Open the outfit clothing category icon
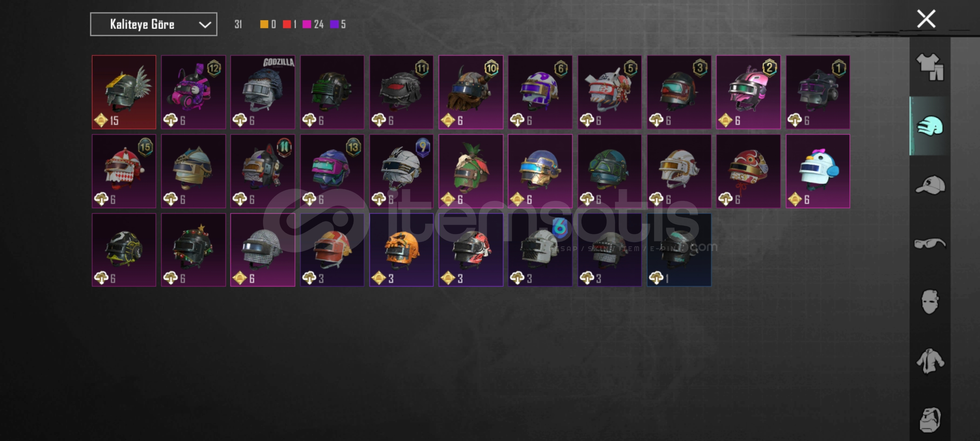 tap(930, 67)
